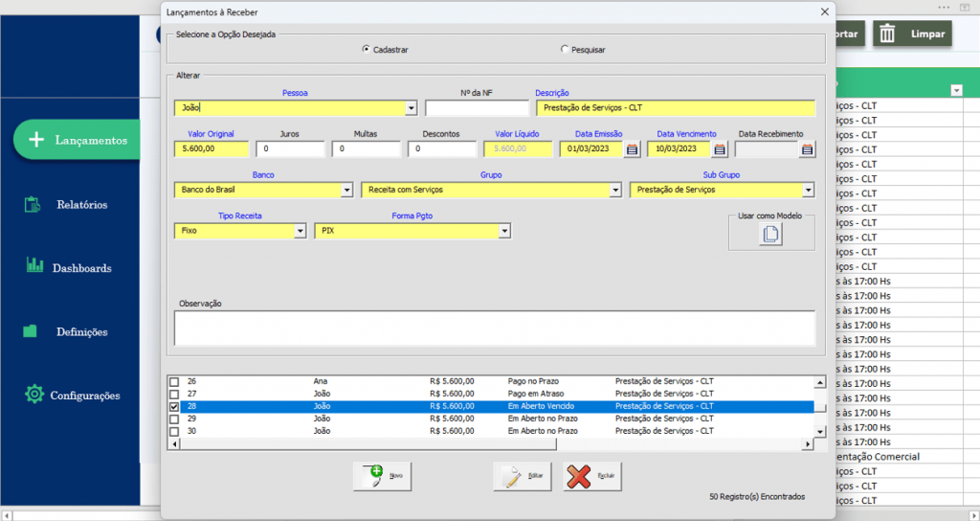Expand the Tipo Receita dropdown
The width and height of the screenshot is (980, 521).
[x=300, y=231]
